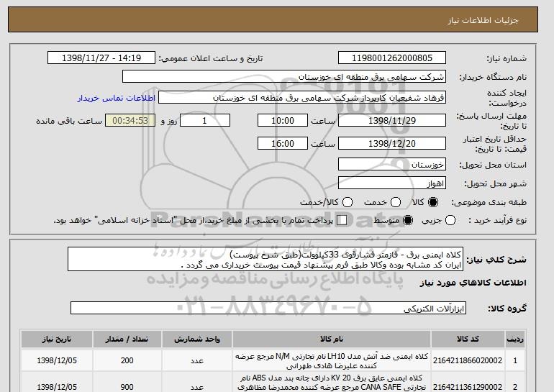Click the countdown timer 00:34:53
Screen dimensions: 554x392
130,120
